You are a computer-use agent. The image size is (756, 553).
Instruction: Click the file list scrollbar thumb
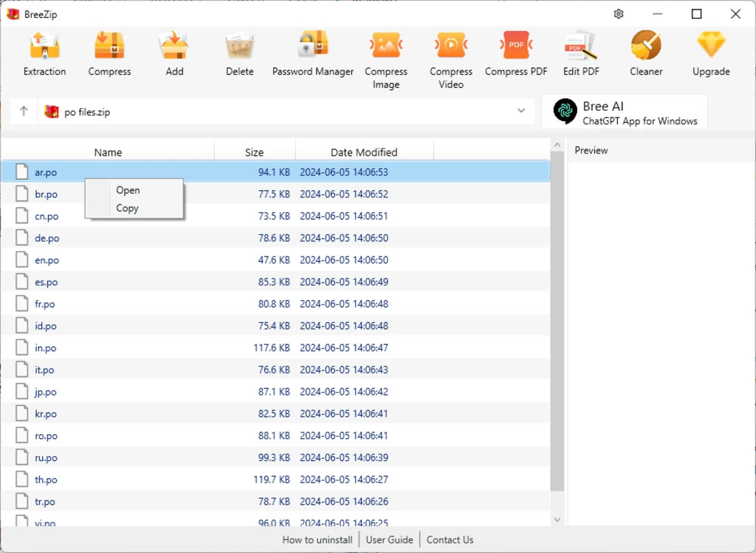pos(558,321)
